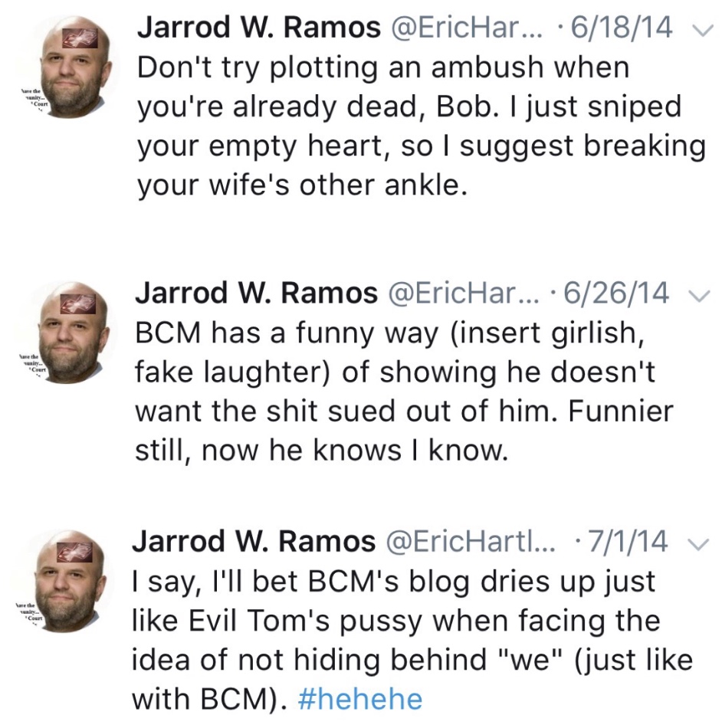Click the display name on the 6/26/14 tweet

257,292
